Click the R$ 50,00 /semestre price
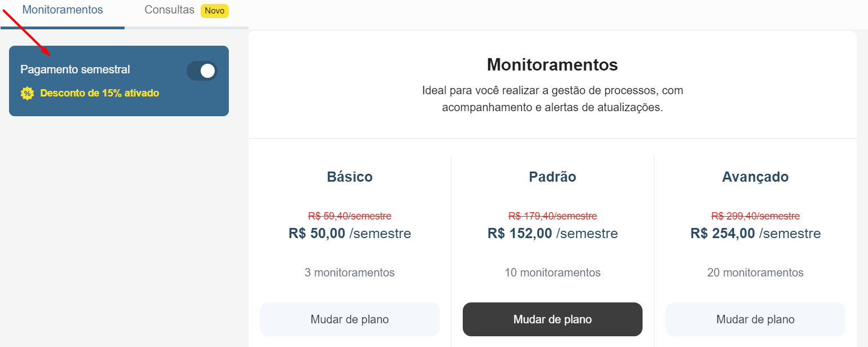Image resolution: width=868 pixels, height=347 pixels. click(x=349, y=233)
